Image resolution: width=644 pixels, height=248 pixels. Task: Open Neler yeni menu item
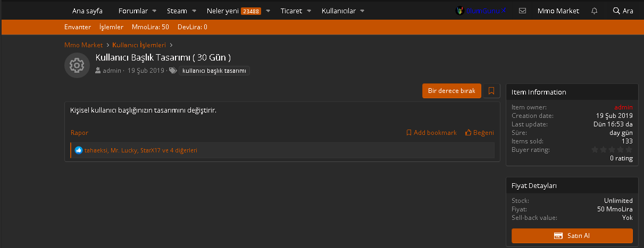tap(223, 11)
